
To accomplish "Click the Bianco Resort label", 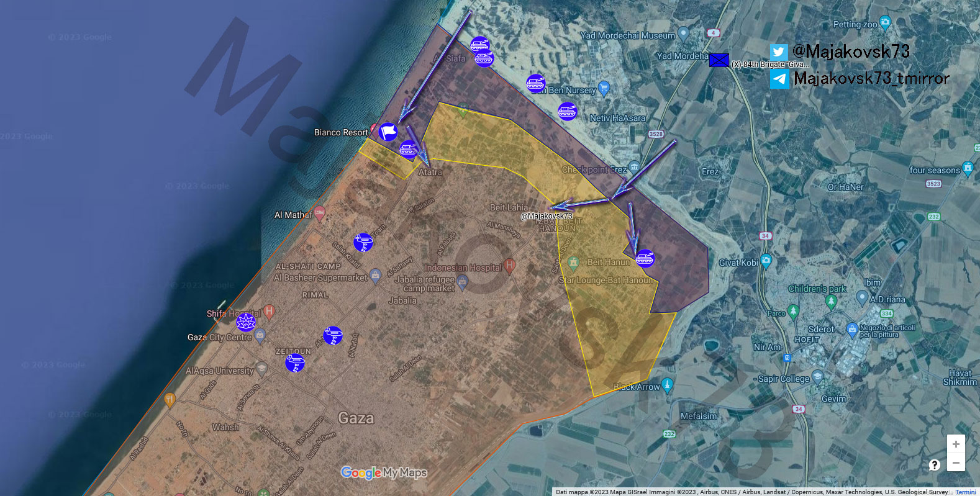I will pyautogui.click(x=341, y=132).
